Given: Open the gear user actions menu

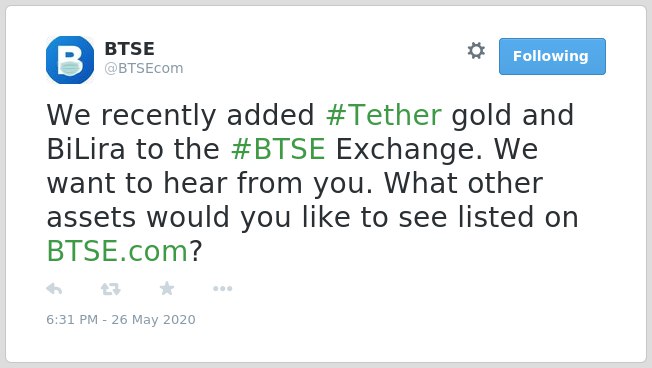Looking at the screenshot, I should [x=476, y=51].
